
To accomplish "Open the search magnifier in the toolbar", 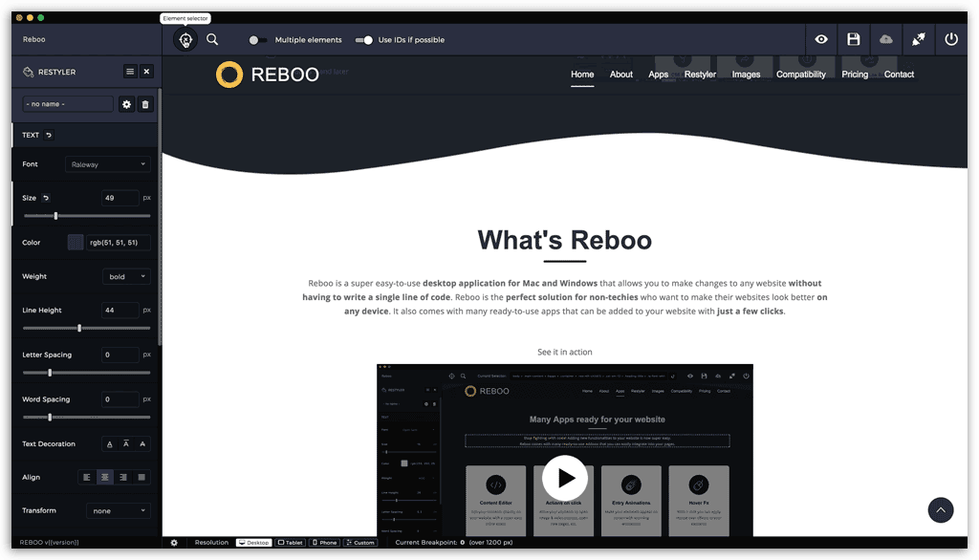I will point(212,40).
